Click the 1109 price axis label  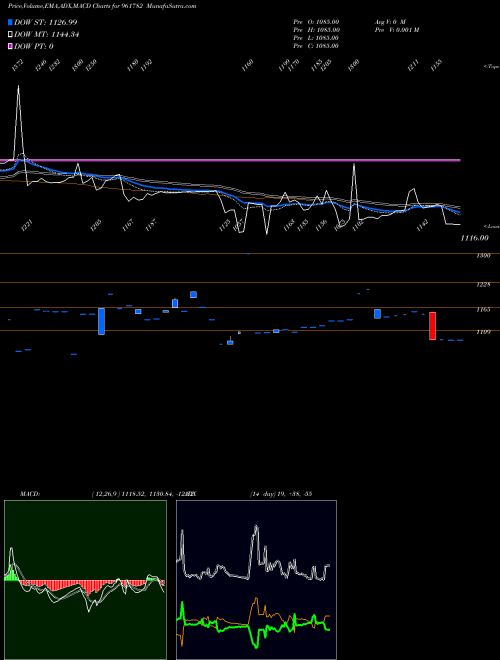(483, 332)
